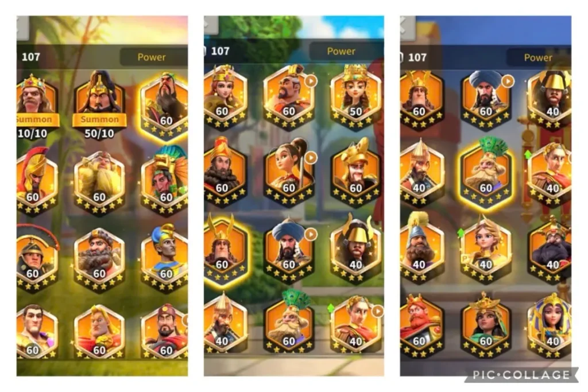The height and width of the screenshot is (392, 588).
Task: Select the red-bearded crowned king commander
Action: tap(420, 325)
